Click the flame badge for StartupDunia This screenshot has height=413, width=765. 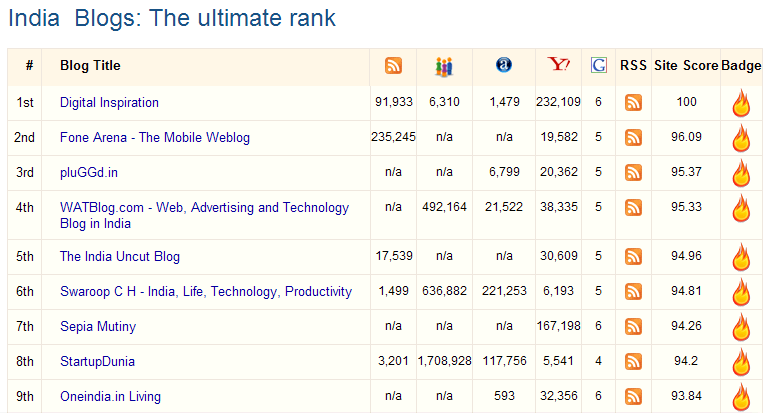click(741, 361)
